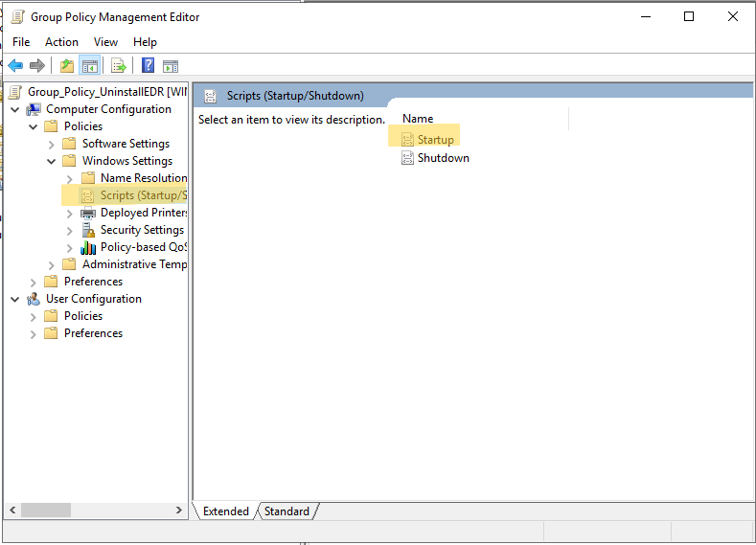Click the Group Policy Management Editor title icon
Screen dimensions: 756x545
(18, 17)
